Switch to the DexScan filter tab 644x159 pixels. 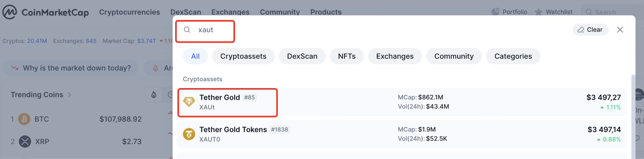point(302,56)
